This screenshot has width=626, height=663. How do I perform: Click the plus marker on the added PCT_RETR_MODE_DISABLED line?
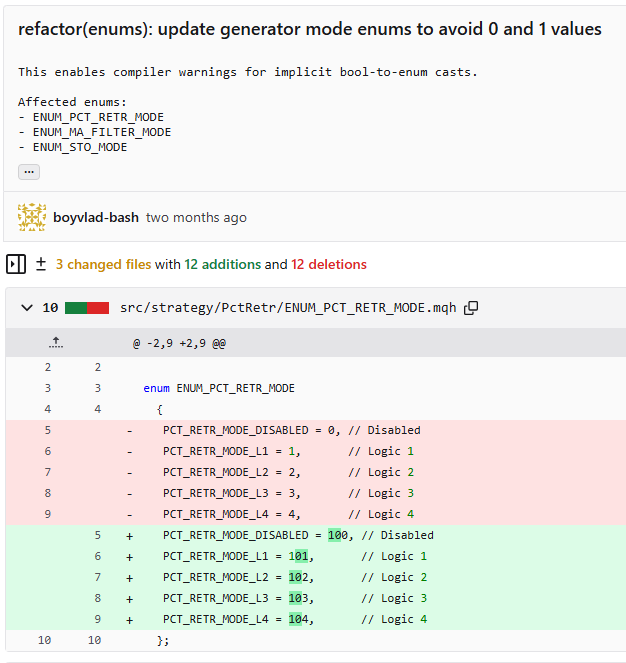[x=129, y=535]
